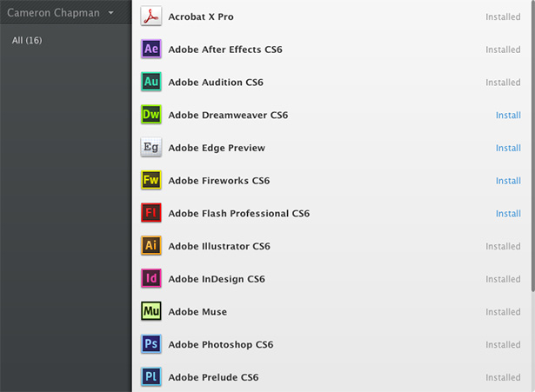Select the Acrobat X Pro name text
Viewport: 535px width, 392px height.
click(201, 17)
